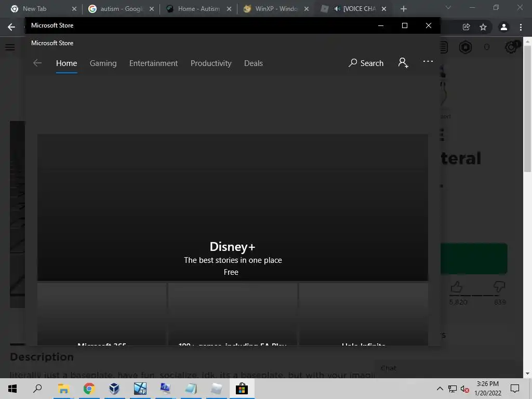Open Windows taskbar search
Image resolution: width=532 pixels, height=399 pixels.
pos(37,389)
